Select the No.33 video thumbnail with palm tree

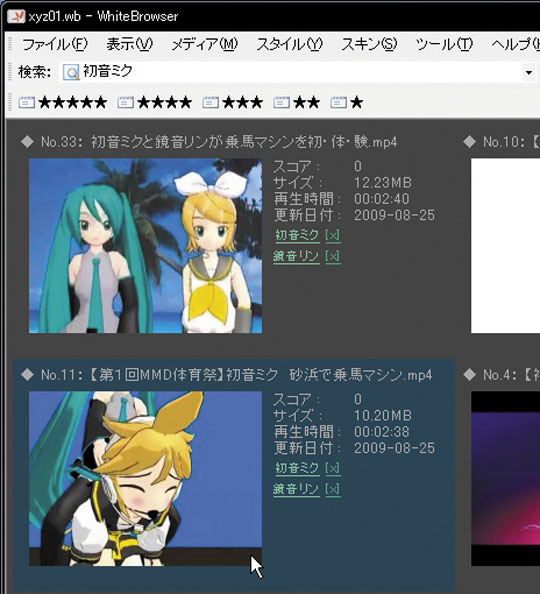coord(146,246)
